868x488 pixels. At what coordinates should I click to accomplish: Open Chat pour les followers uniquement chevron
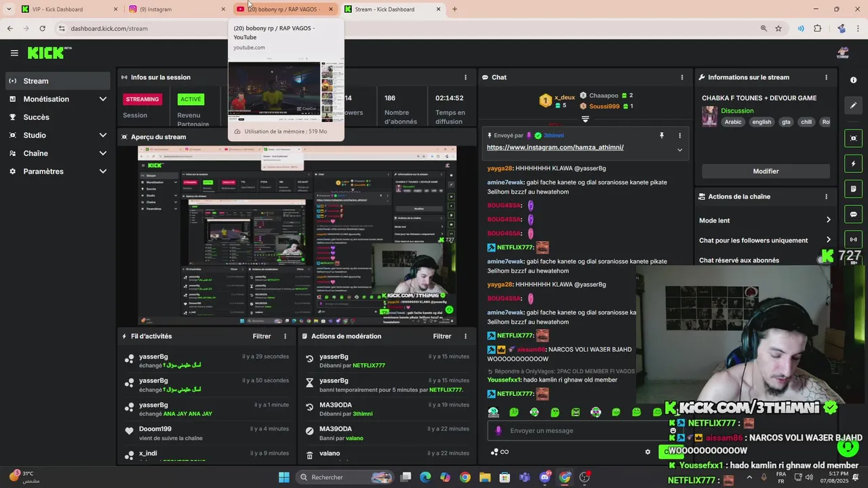coord(828,240)
